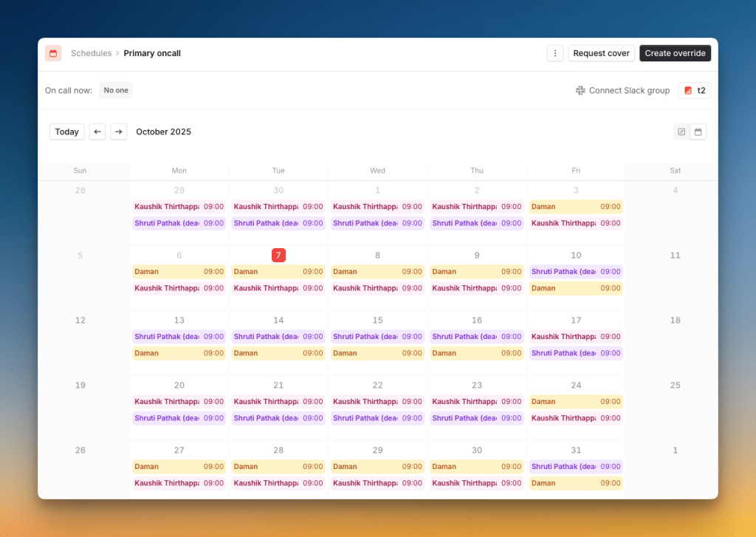Screen dimensions: 756x537
Task: Click the t2 schedule badge icon
Action: [x=689, y=90]
